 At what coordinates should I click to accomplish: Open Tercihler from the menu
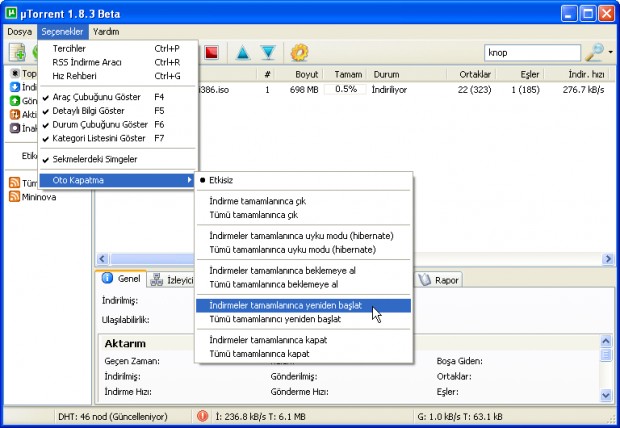(118, 49)
